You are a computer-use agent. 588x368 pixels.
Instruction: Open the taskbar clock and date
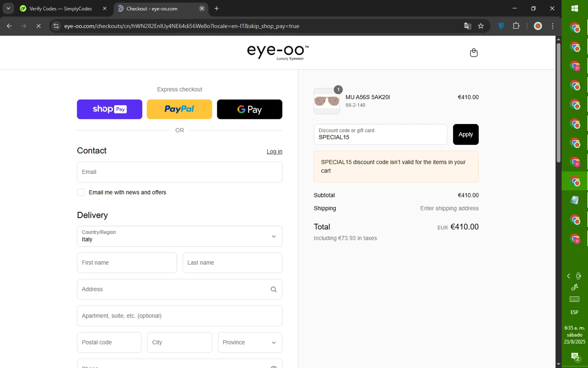575,335
